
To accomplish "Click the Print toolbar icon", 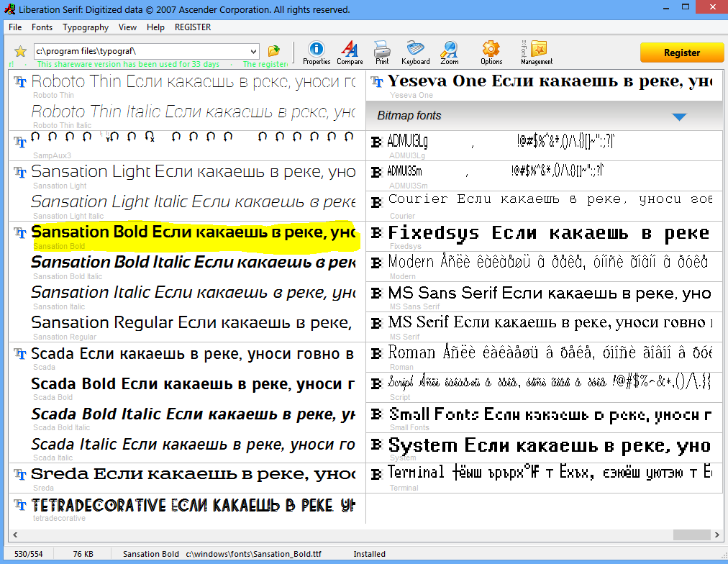I will [x=382, y=52].
